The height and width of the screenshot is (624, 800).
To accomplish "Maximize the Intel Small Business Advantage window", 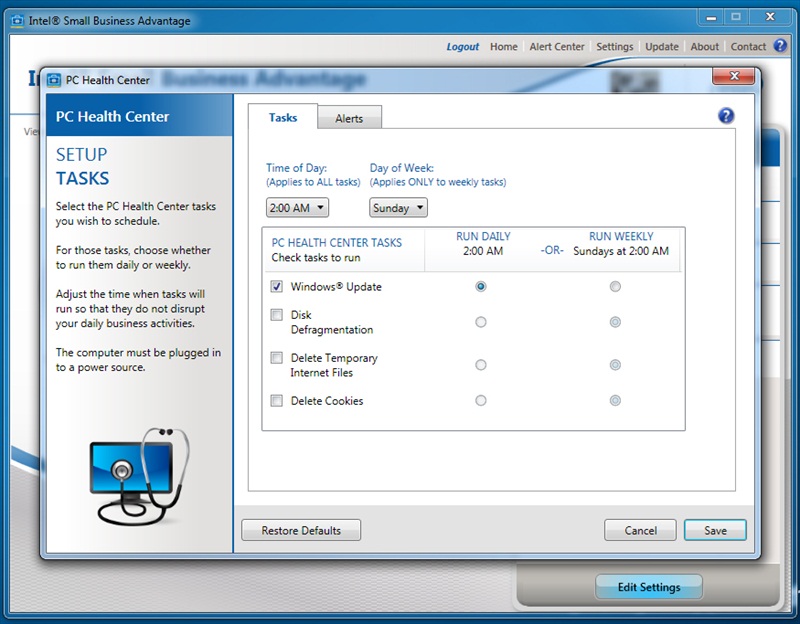I will pos(736,17).
